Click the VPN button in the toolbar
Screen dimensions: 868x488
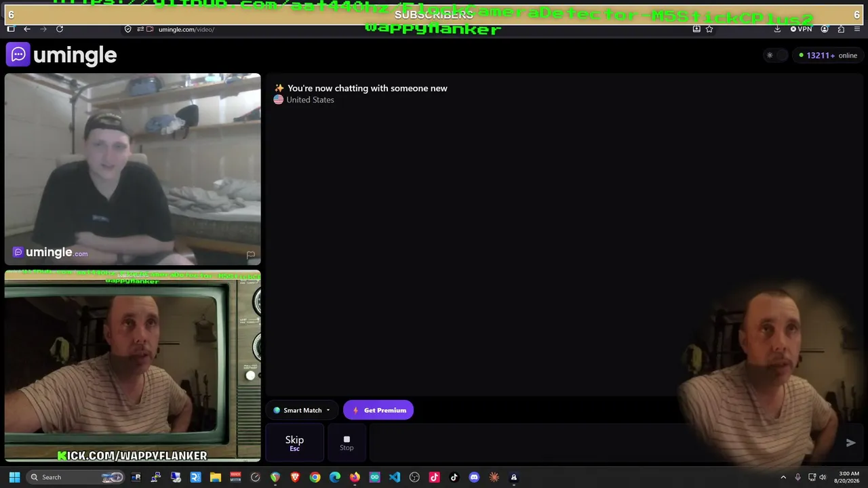pyautogui.click(x=801, y=29)
